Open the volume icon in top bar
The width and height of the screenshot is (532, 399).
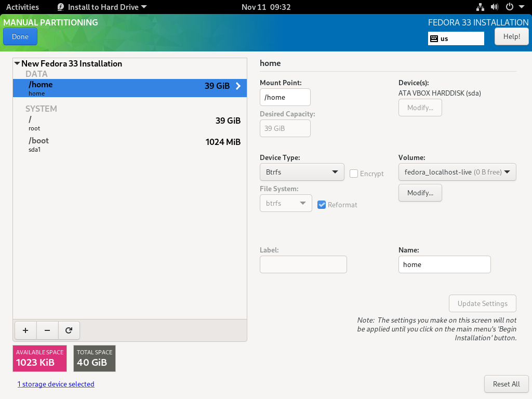point(495,7)
